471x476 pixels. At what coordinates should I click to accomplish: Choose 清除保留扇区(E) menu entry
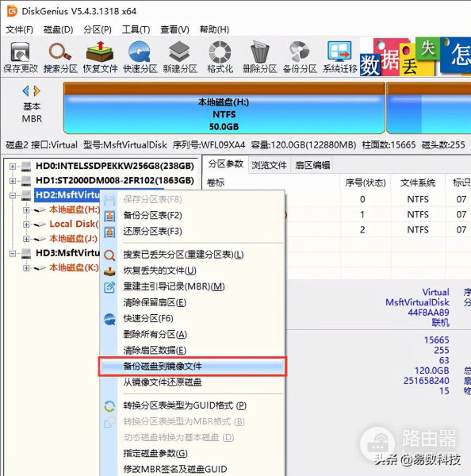[x=192, y=303]
